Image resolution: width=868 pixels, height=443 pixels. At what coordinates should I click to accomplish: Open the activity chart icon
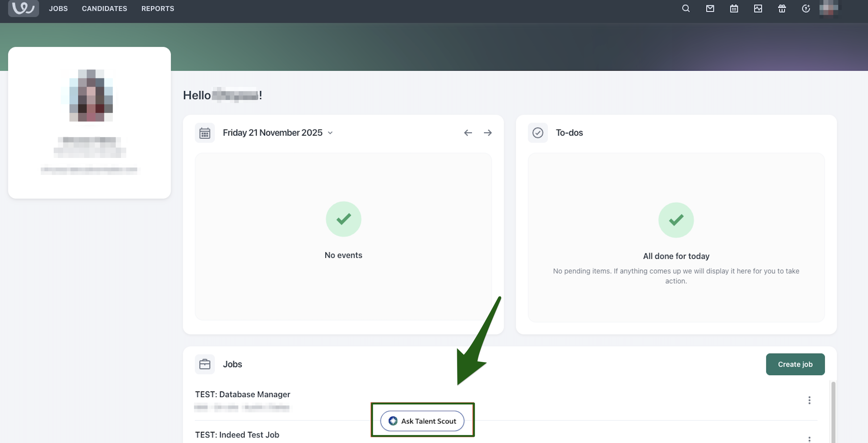(758, 8)
